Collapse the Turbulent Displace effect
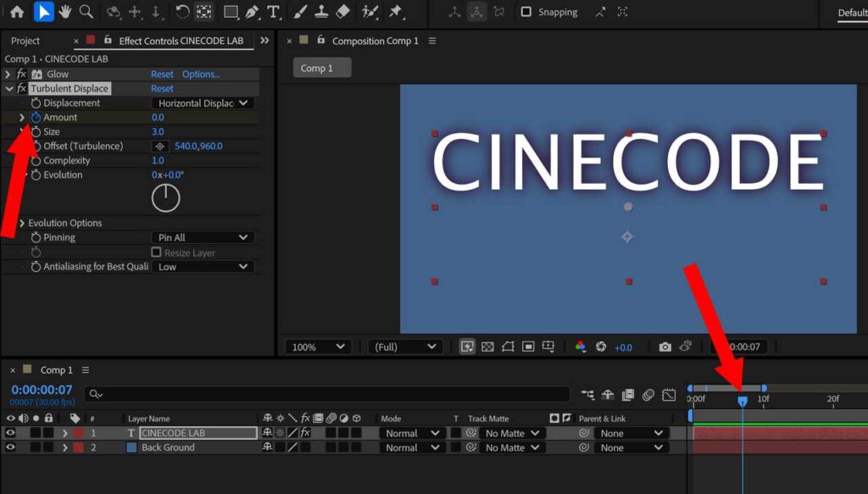Image resolution: width=868 pixels, height=494 pixels. coord(8,88)
